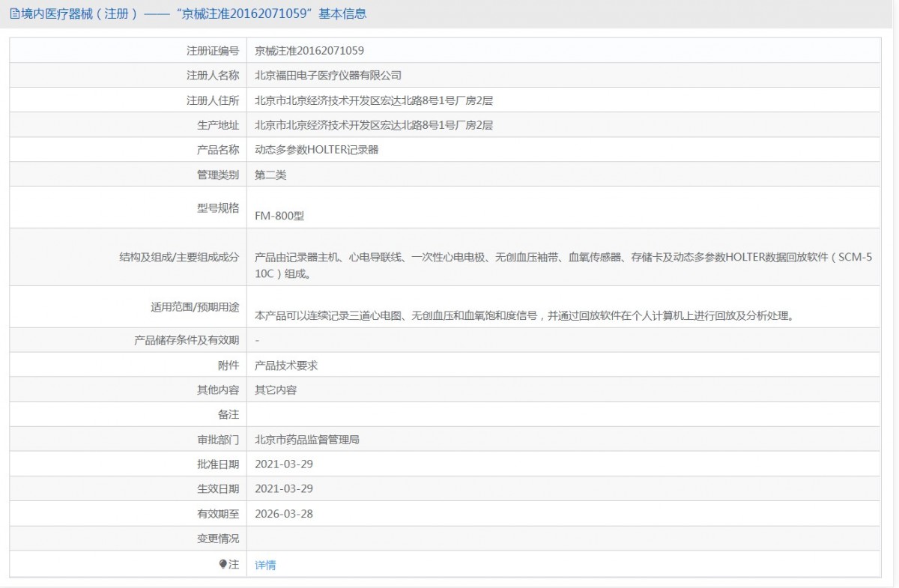Select the 批准日期 value 2021-03-29
The height and width of the screenshot is (588, 899).
point(284,464)
